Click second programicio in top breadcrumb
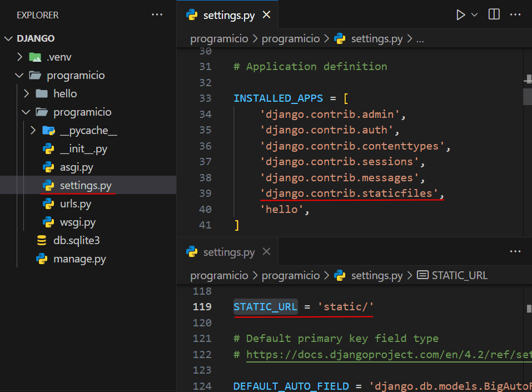The image size is (532, 392). (x=291, y=39)
